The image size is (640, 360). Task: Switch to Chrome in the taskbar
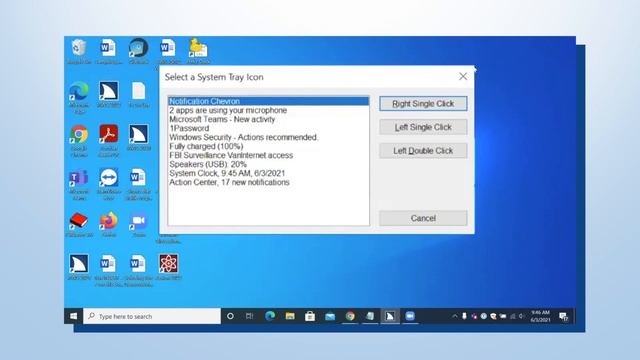click(x=350, y=316)
